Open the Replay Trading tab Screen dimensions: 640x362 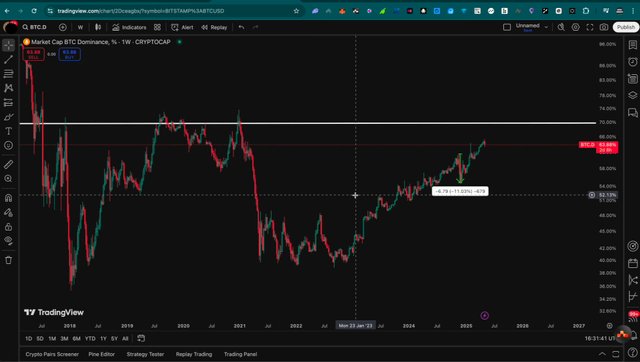point(194,354)
